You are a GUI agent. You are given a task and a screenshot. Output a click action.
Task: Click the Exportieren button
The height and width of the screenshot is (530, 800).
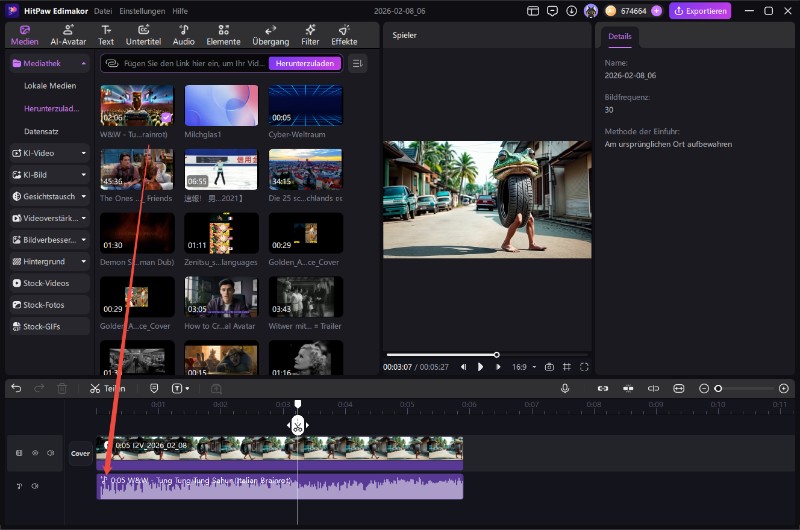(x=700, y=11)
